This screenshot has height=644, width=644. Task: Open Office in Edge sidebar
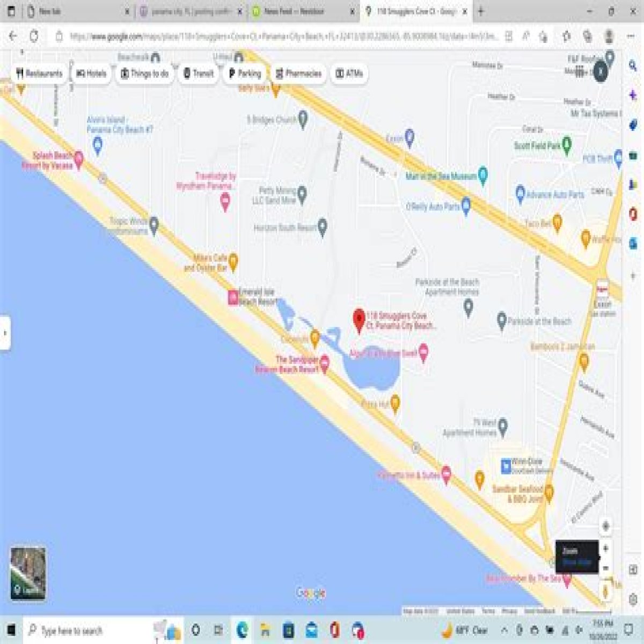tap(633, 214)
